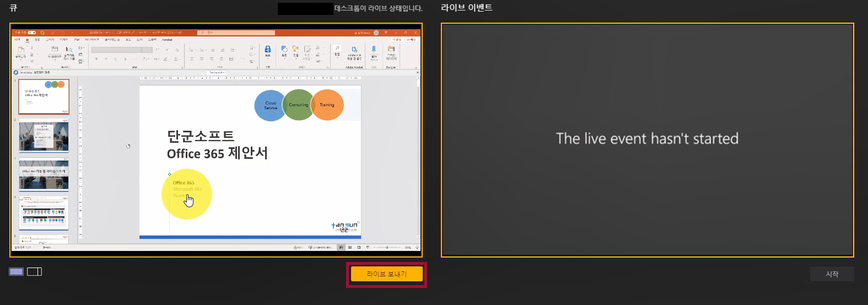Click fit slide to window icon

click(x=417, y=248)
